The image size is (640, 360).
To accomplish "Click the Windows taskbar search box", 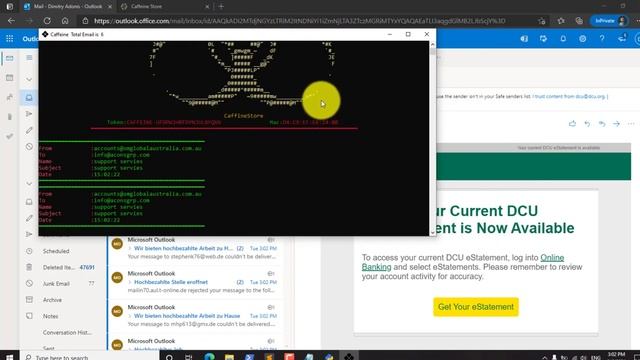I will point(90,357).
